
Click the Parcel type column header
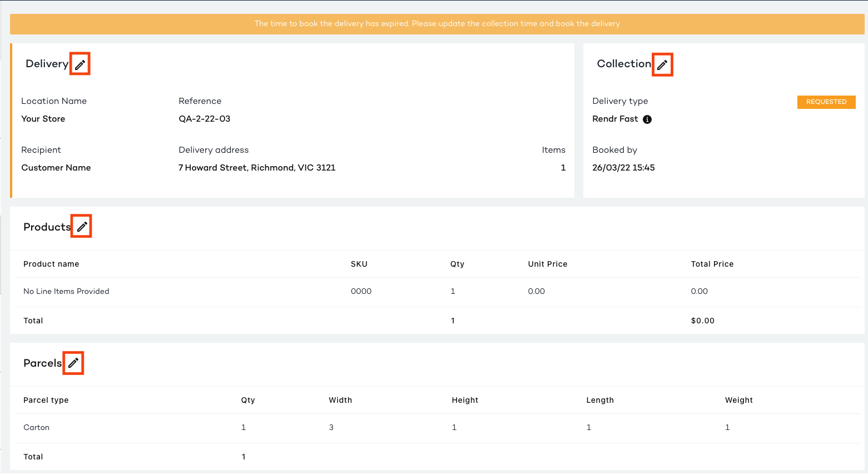pos(46,400)
